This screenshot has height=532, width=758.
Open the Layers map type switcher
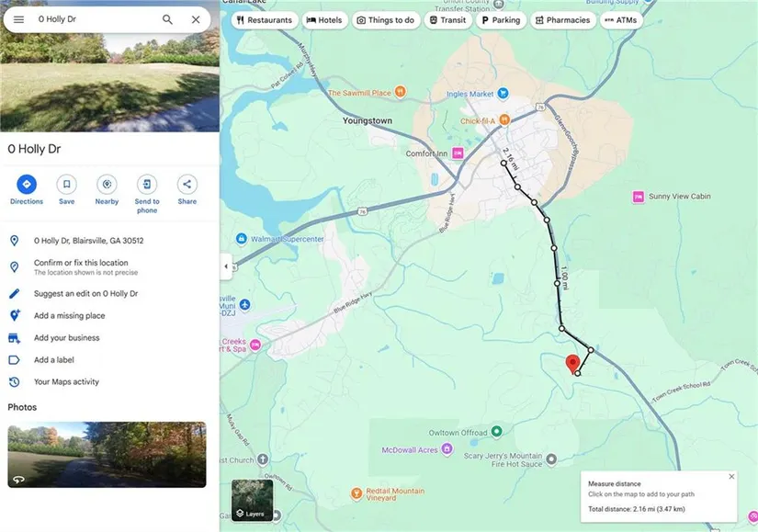pyautogui.click(x=252, y=500)
